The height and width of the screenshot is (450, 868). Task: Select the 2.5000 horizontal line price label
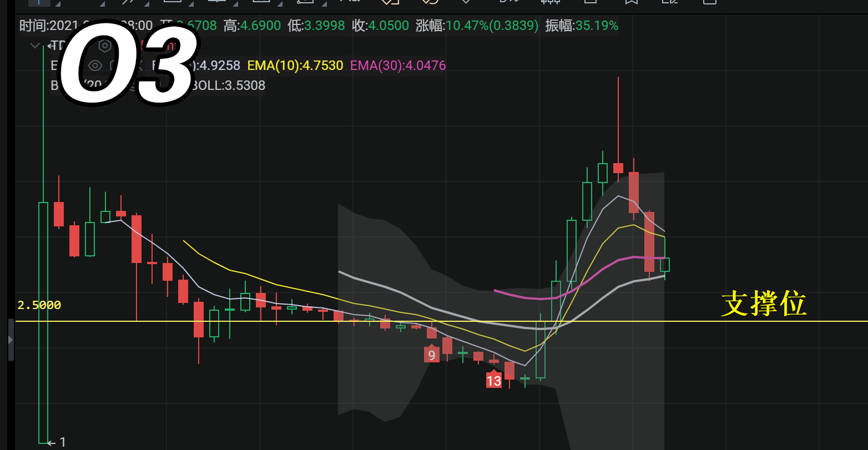tap(39, 305)
